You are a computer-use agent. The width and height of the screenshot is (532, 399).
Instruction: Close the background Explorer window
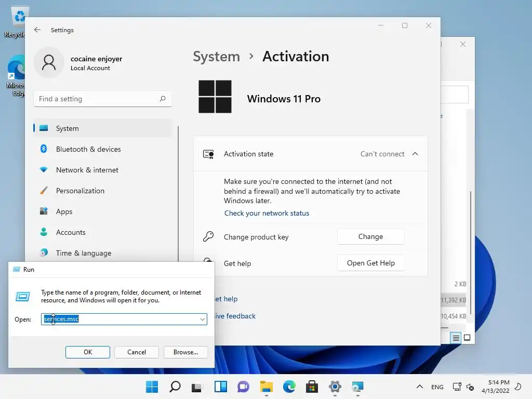click(463, 45)
